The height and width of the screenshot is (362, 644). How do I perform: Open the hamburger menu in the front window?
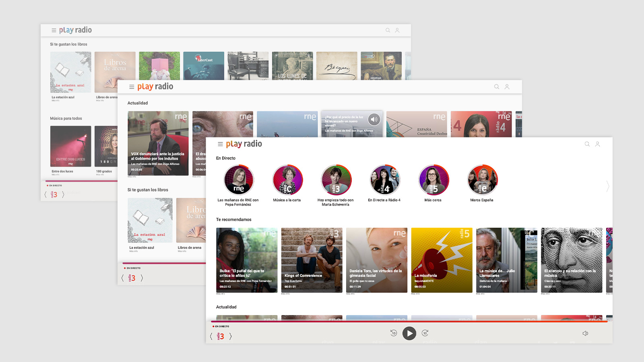[220, 144]
